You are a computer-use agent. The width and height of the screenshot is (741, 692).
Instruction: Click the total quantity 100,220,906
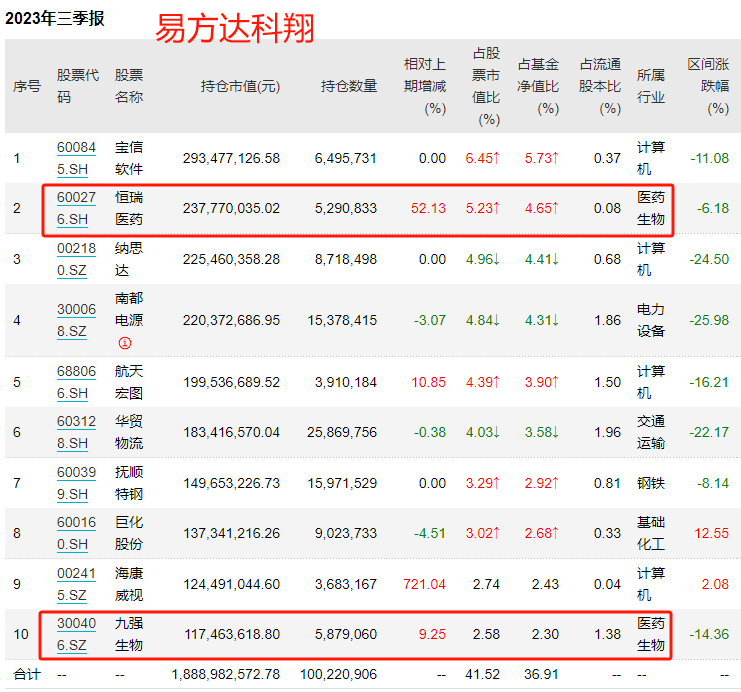[338, 674]
